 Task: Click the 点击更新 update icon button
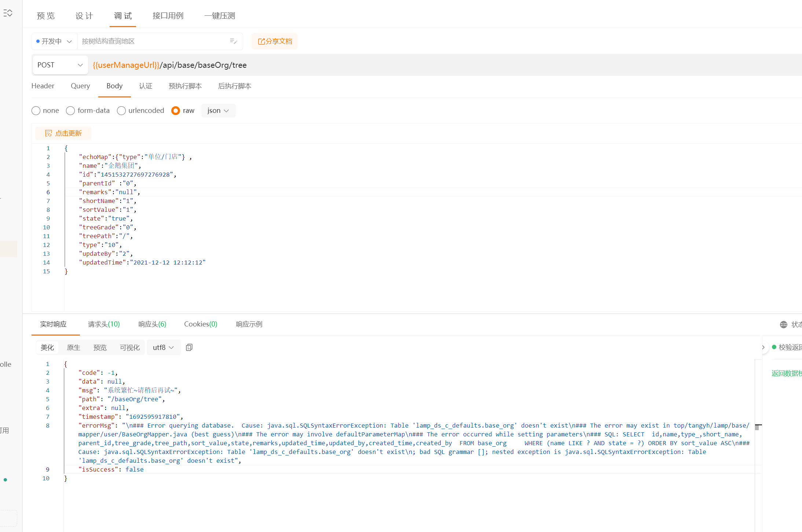coord(63,133)
